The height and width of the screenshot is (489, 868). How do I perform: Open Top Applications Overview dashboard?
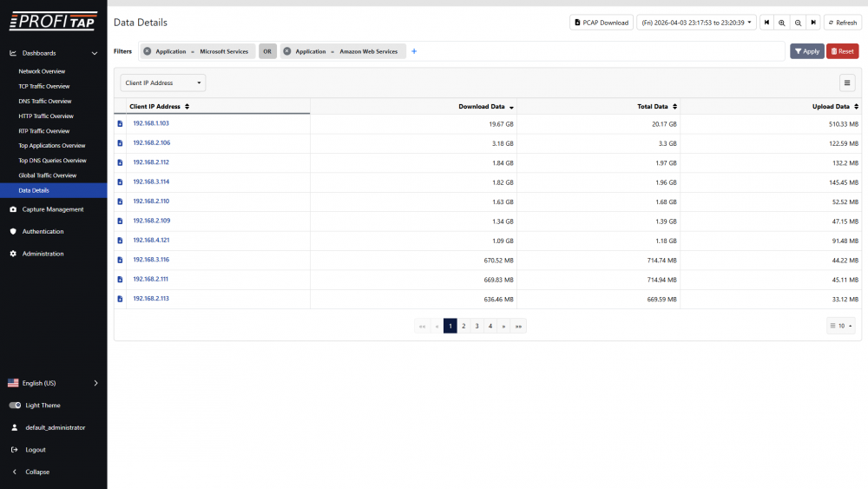click(52, 146)
